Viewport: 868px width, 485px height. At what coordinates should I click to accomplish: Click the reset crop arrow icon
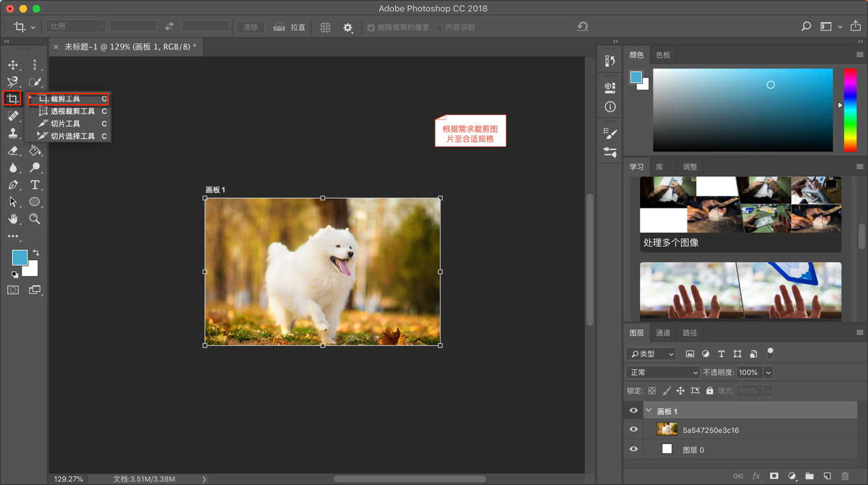point(583,27)
